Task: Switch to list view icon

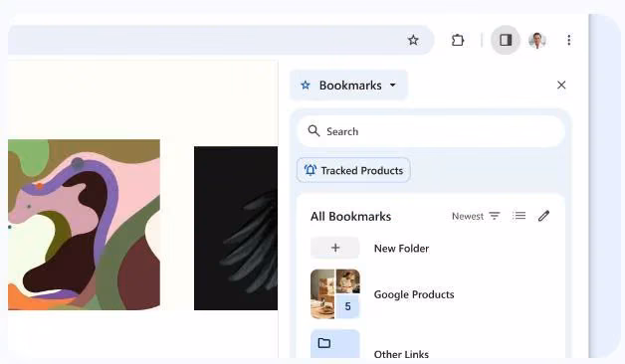Action: 519,216
